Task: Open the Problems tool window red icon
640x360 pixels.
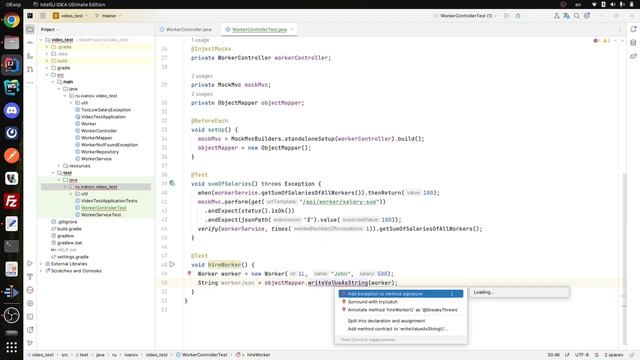Action: [30, 290]
